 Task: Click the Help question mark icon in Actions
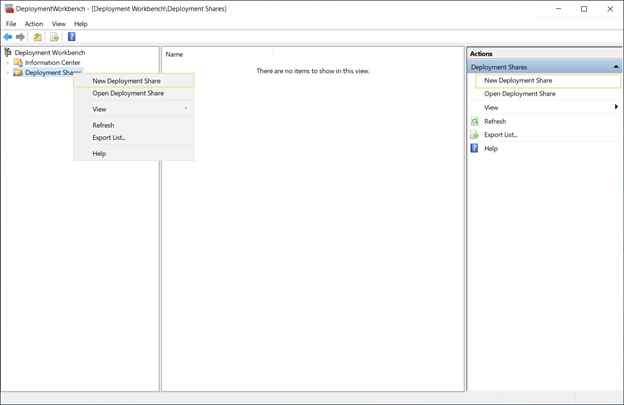tap(474, 148)
